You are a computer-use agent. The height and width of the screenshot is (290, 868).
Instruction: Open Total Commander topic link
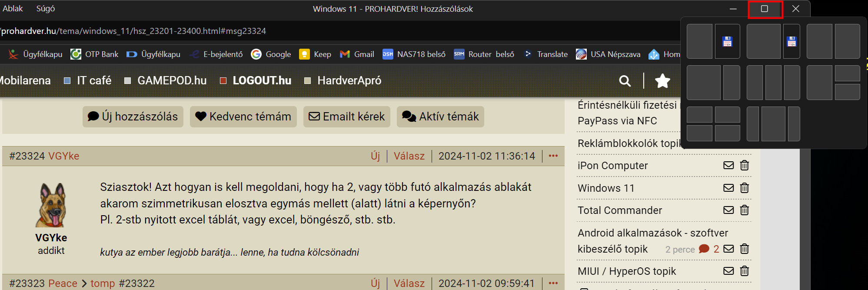pos(620,210)
